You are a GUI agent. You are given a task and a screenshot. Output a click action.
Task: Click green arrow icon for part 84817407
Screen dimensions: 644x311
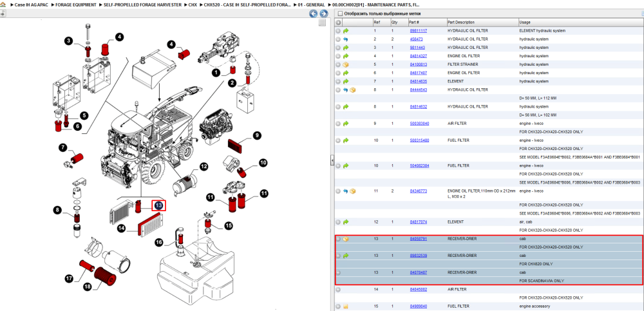coord(346,73)
